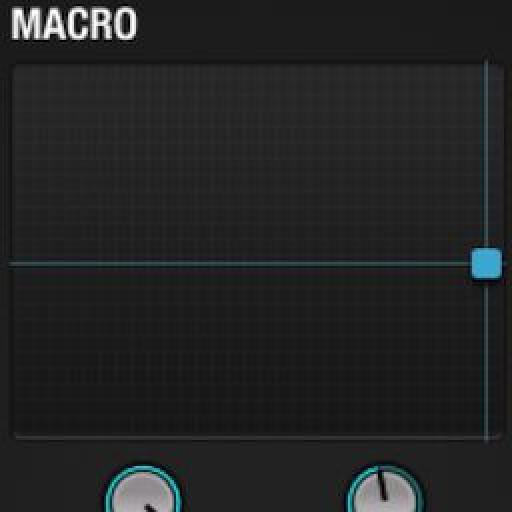The width and height of the screenshot is (512, 512).
Task: Click the black pointer on the left knob
Action: (x=153, y=508)
